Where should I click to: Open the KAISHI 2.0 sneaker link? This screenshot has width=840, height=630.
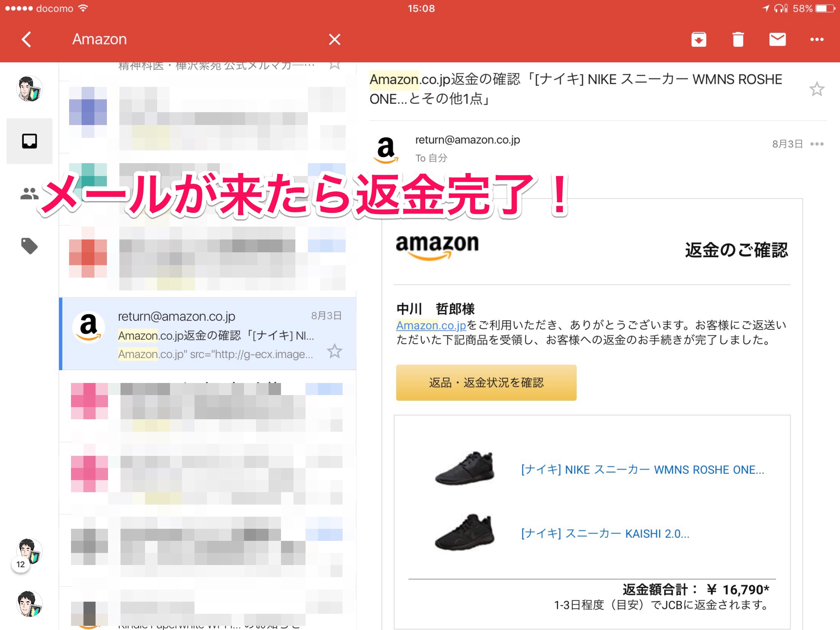(x=605, y=534)
